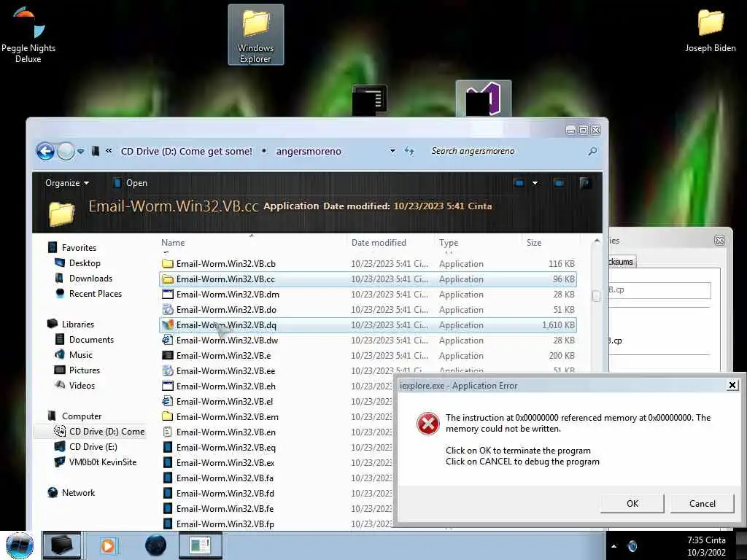Select folder Email-Worm.Win32.VB.em
This screenshot has width=747, height=560.
pyautogui.click(x=276, y=416)
